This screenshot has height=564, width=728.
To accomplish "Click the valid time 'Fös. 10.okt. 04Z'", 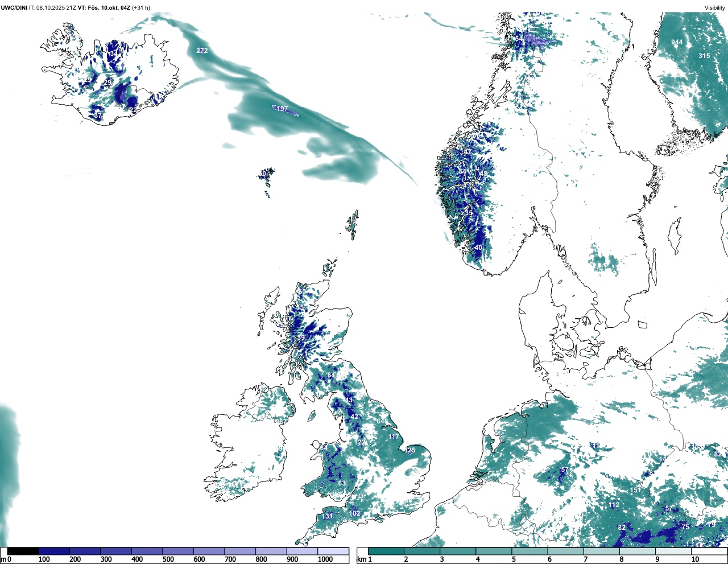I will (109, 8).
